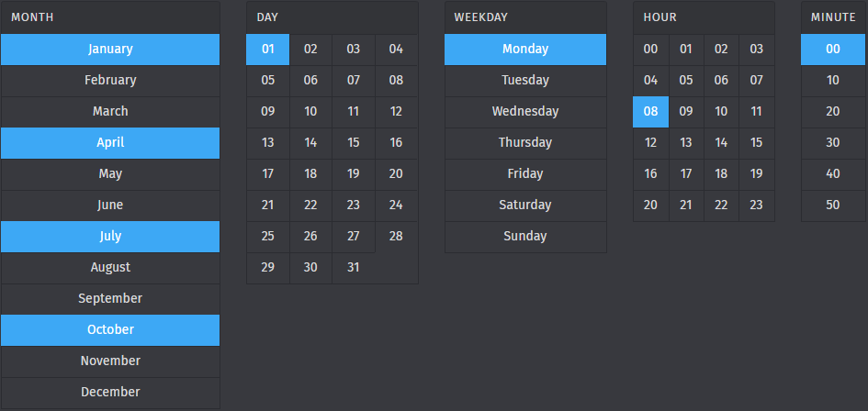Toggle minute 00 off
The width and height of the screenshot is (868, 411).
(833, 50)
